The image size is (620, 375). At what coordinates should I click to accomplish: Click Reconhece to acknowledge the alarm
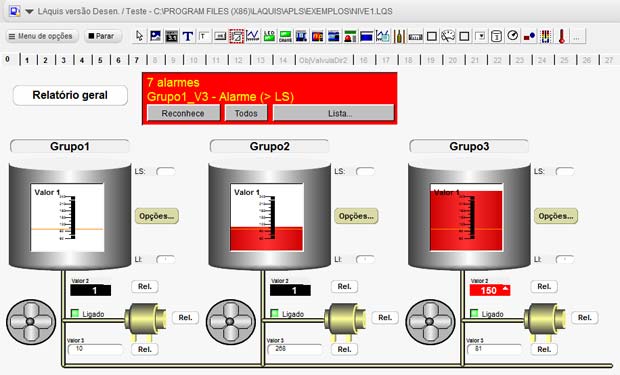[183, 113]
